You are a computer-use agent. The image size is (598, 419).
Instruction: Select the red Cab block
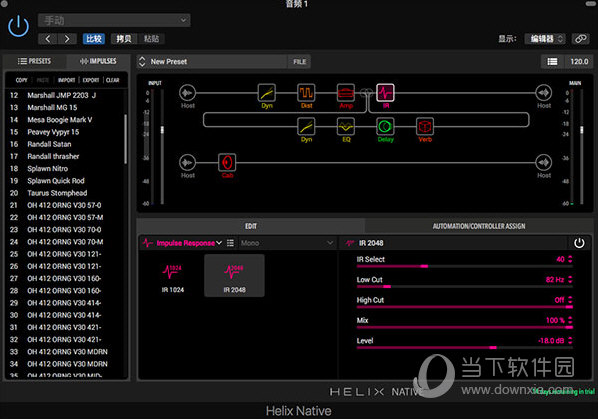point(227,163)
